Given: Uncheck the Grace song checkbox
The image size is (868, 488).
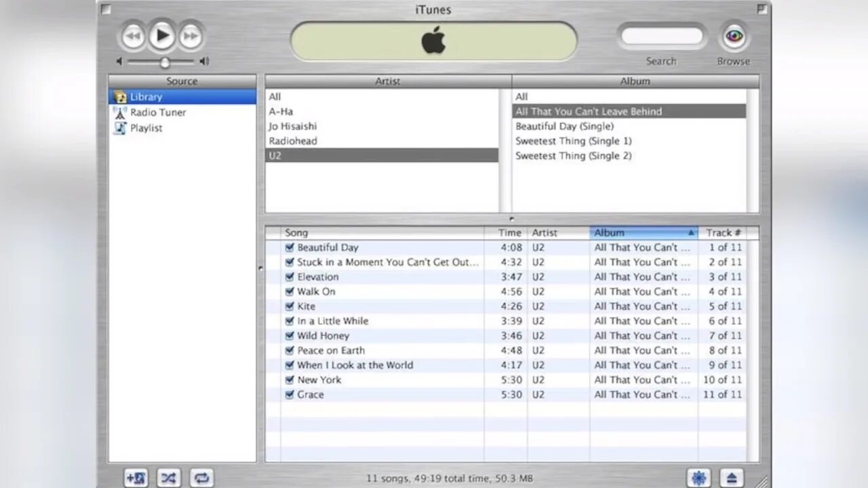Looking at the screenshot, I should click(x=290, y=394).
